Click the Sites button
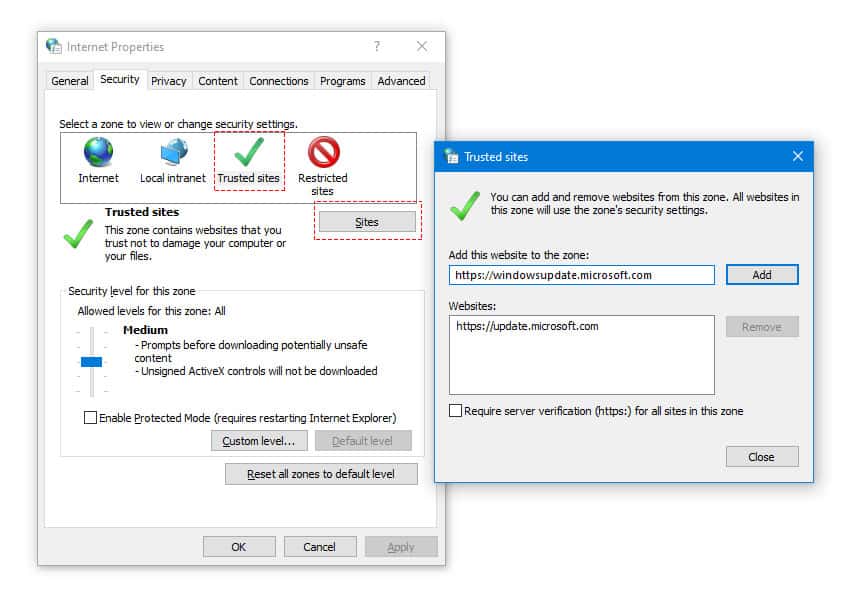This screenshot has width=843, height=603. click(x=367, y=221)
